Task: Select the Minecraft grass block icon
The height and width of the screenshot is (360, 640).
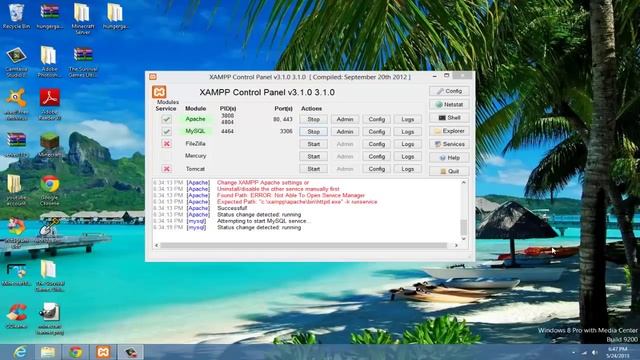Action: 50,145
